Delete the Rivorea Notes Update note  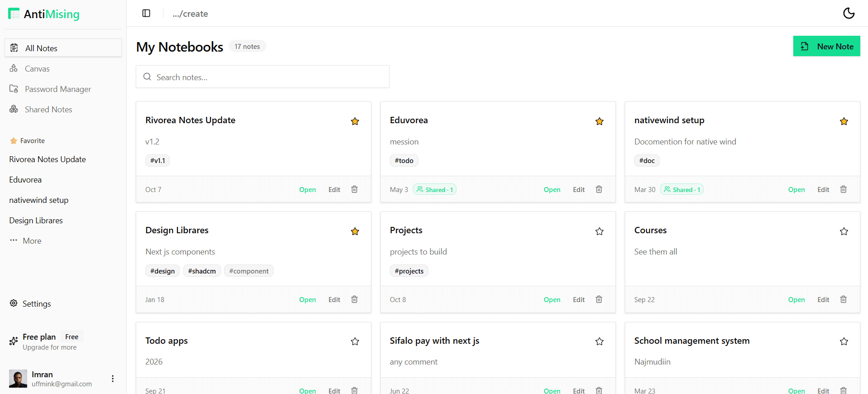[x=355, y=189]
